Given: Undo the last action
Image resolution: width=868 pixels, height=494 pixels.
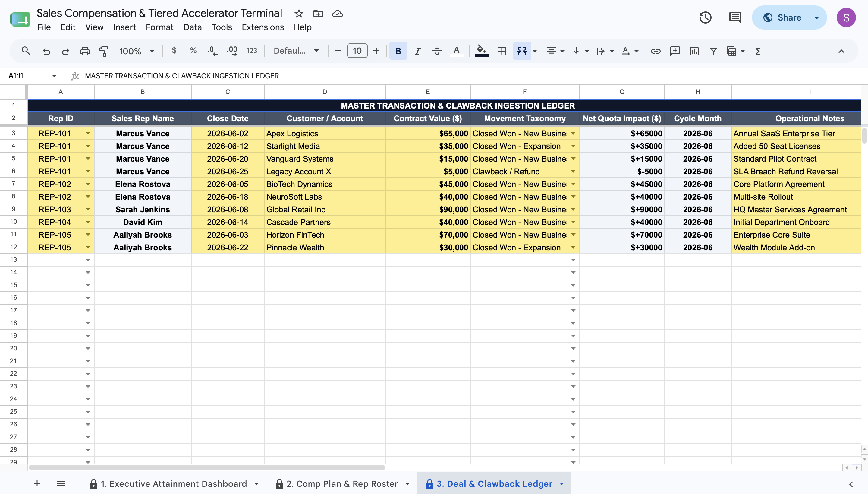Looking at the screenshot, I should (46, 51).
